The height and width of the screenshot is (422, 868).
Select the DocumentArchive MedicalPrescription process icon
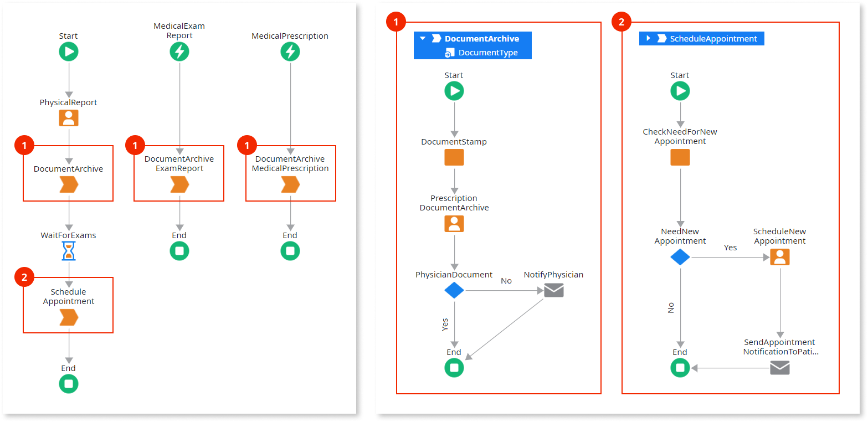click(290, 185)
